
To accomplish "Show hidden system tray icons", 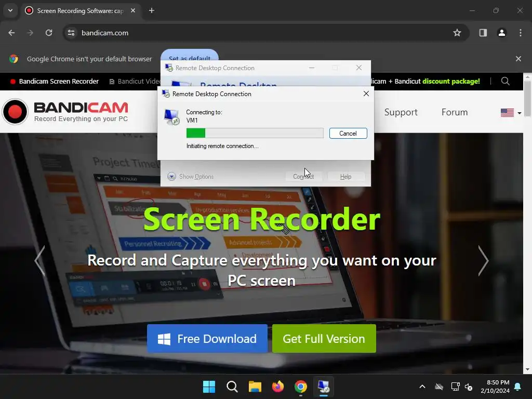I will click(422, 387).
